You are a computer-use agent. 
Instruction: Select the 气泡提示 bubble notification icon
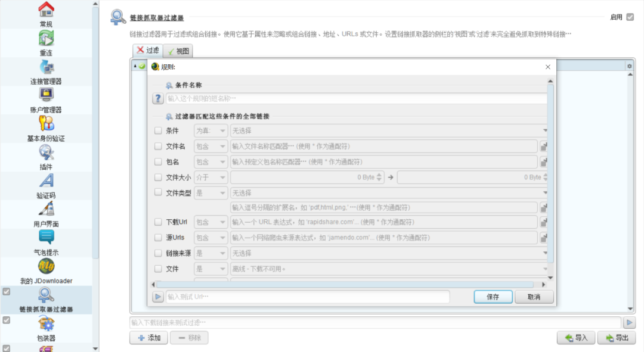coord(46,238)
